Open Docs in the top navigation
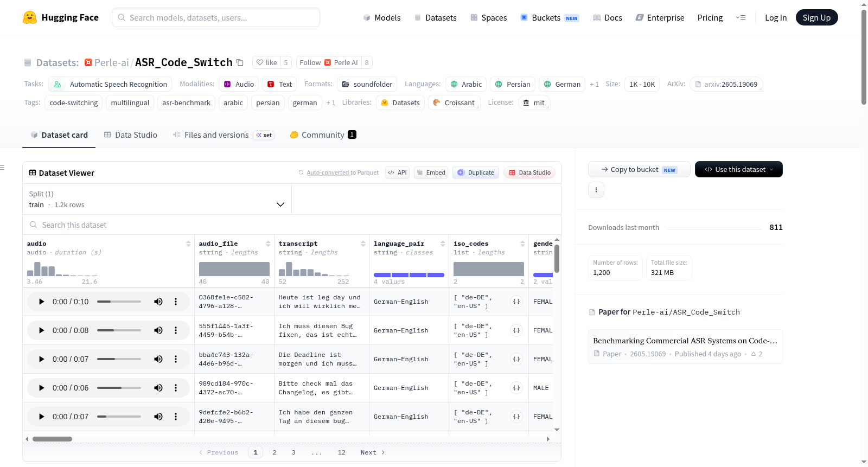Image resolution: width=868 pixels, height=467 pixels. (x=608, y=17)
